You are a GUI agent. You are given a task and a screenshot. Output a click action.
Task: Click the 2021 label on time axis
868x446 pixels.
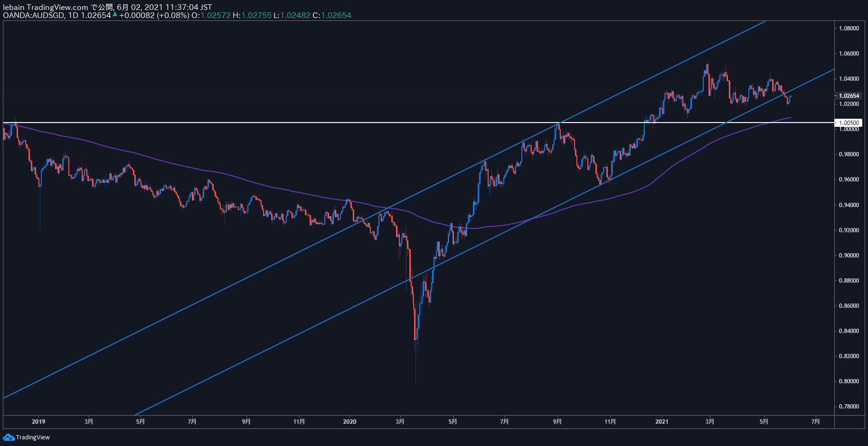[661, 422]
